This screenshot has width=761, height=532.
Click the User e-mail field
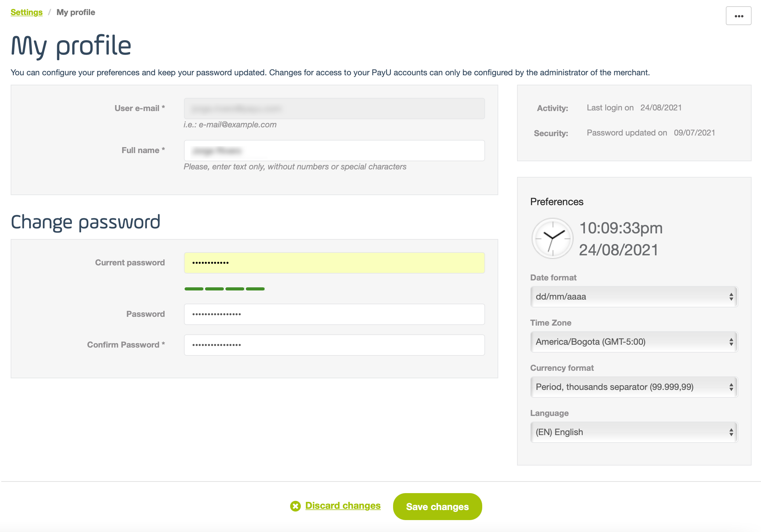click(x=334, y=108)
